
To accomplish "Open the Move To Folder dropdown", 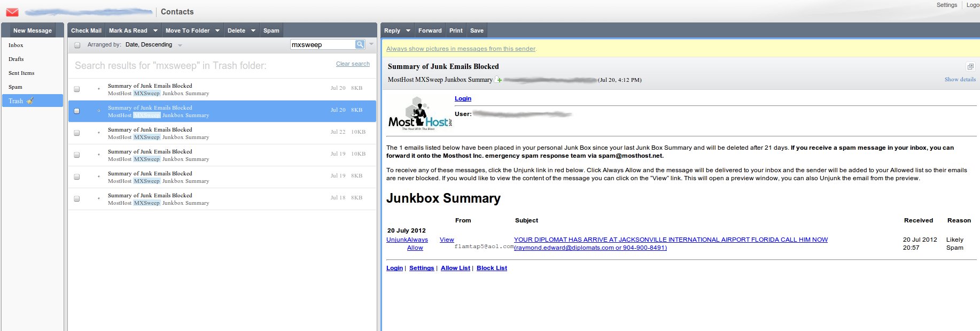I will 217,30.
